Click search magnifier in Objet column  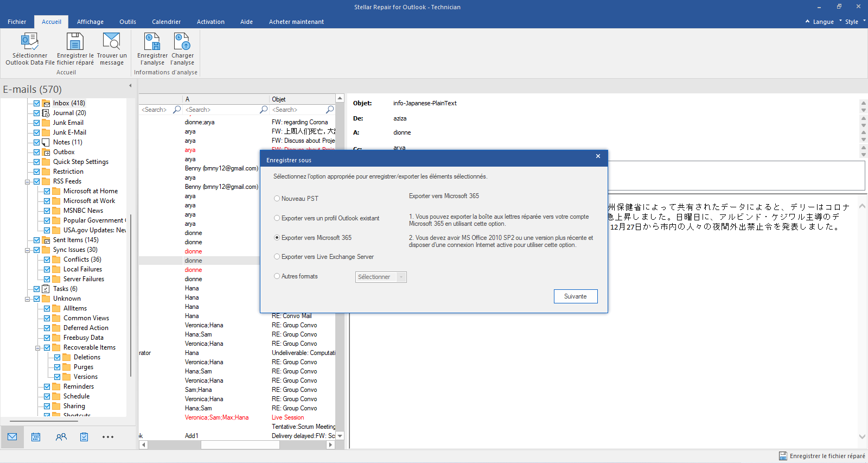(x=329, y=110)
